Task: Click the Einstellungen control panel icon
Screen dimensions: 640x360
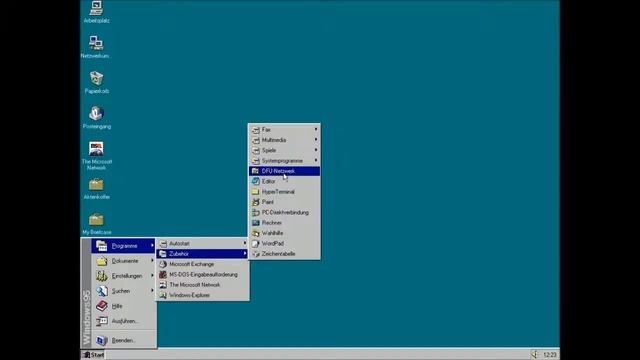Action: (102, 276)
